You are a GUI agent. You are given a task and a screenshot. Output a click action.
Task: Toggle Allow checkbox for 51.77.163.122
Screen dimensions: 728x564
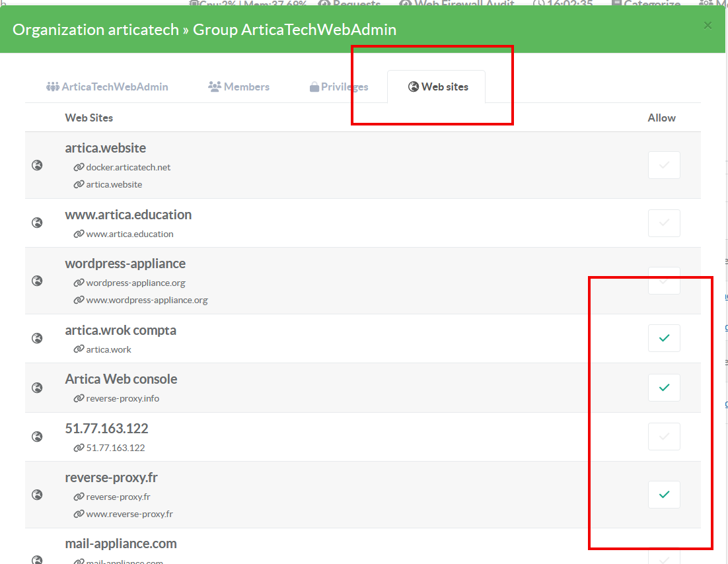click(664, 437)
